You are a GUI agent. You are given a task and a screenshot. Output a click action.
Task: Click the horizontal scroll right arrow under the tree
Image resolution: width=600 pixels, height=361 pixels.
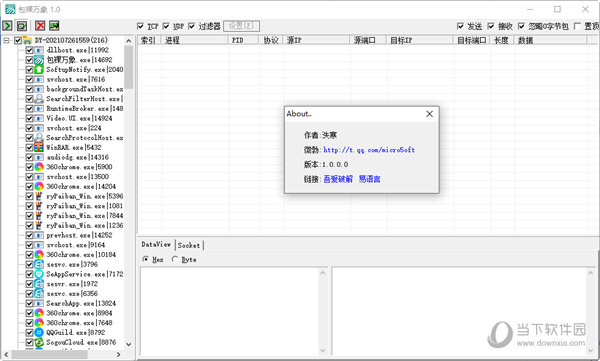[118, 354]
